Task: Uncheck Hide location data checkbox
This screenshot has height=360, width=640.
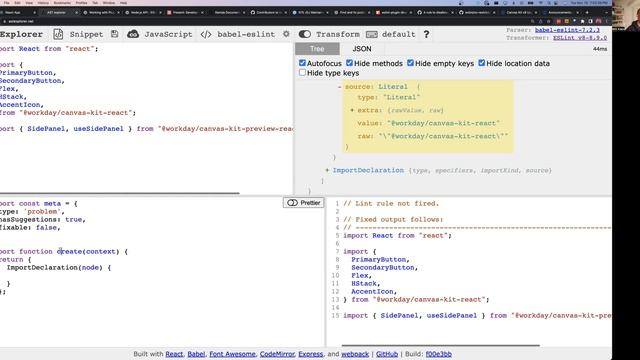Action: tap(482, 63)
